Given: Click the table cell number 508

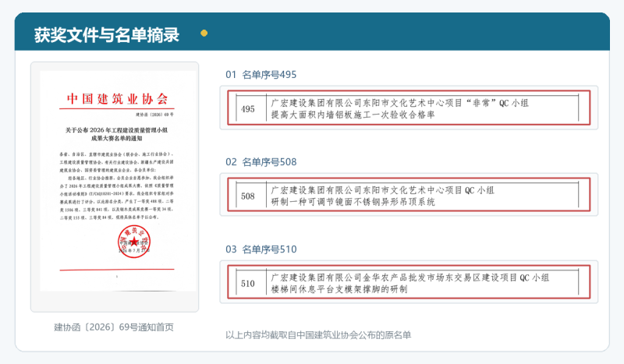Looking at the screenshot, I should tap(247, 196).
